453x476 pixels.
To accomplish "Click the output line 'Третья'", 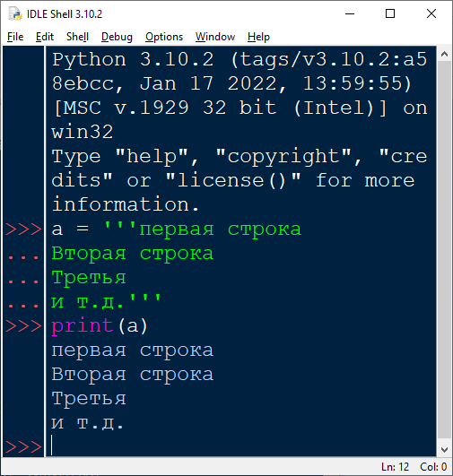I will 89,398.
